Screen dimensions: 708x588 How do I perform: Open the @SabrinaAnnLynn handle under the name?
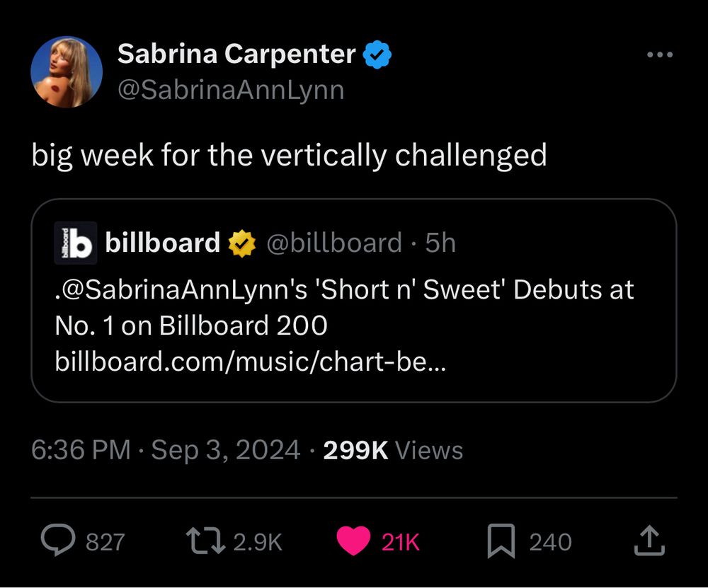click(230, 91)
